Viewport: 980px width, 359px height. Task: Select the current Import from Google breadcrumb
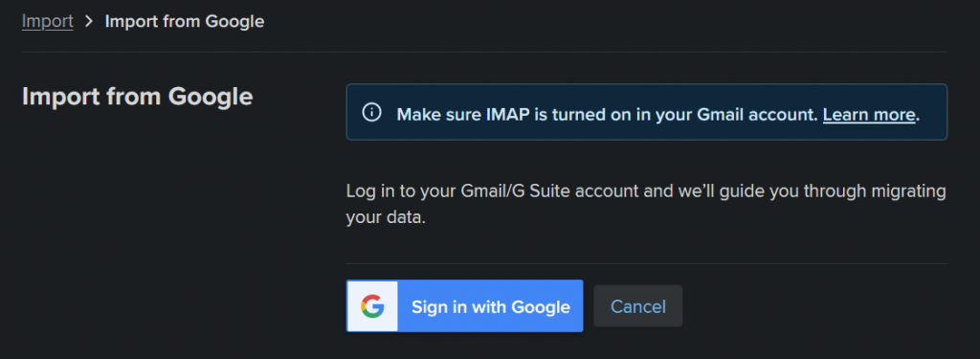pyautogui.click(x=185, y=21)
